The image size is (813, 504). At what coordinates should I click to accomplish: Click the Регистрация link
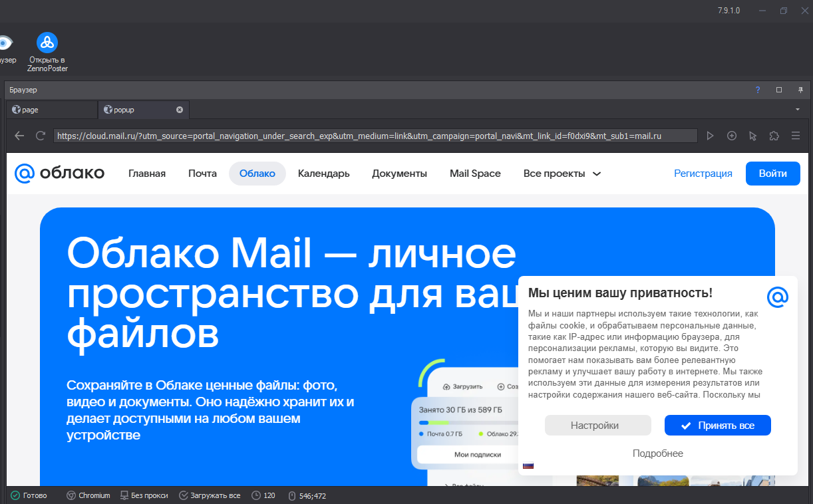click(703, 174)
